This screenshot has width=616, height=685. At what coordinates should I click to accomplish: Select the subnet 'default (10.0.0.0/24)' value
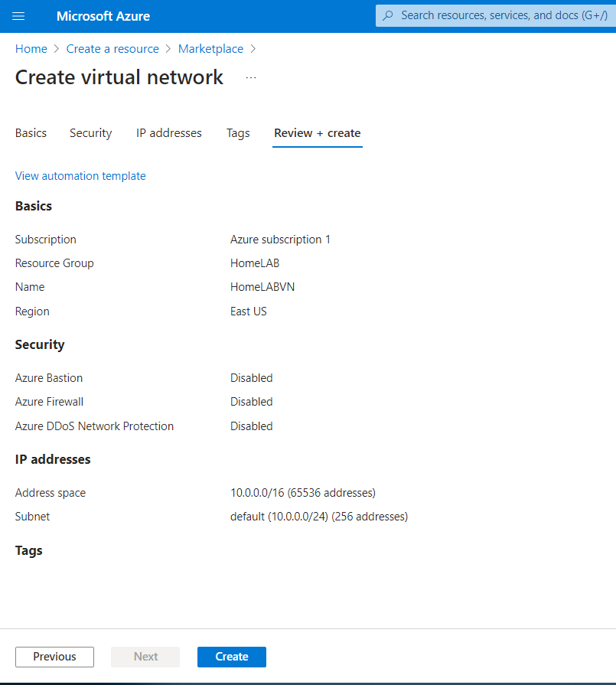tap(319, 517)
